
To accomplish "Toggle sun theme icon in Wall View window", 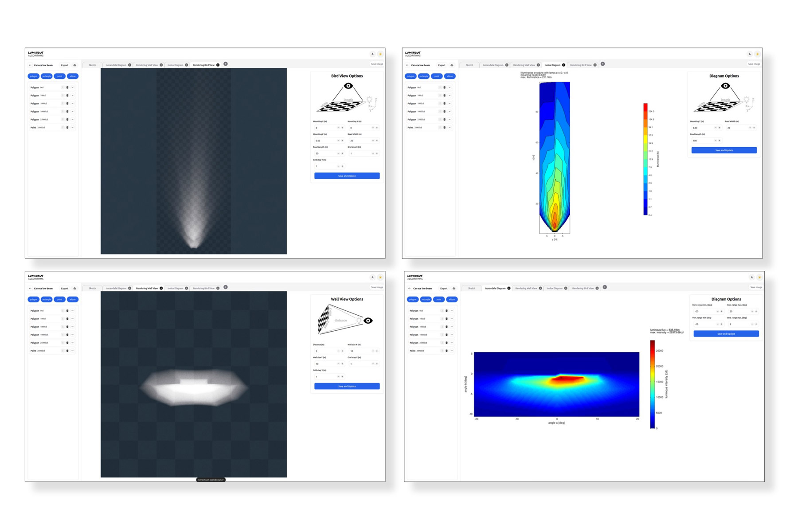I will click(x=380, y=278).
